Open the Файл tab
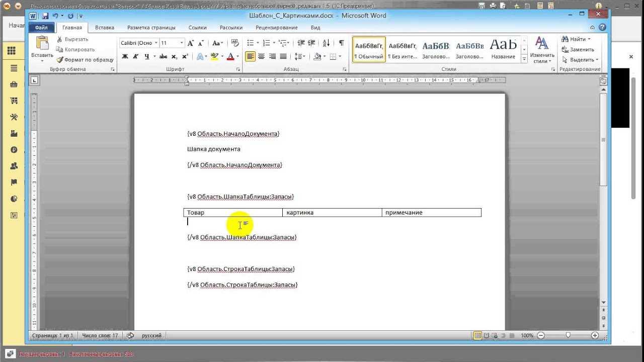 pos(41,28)
